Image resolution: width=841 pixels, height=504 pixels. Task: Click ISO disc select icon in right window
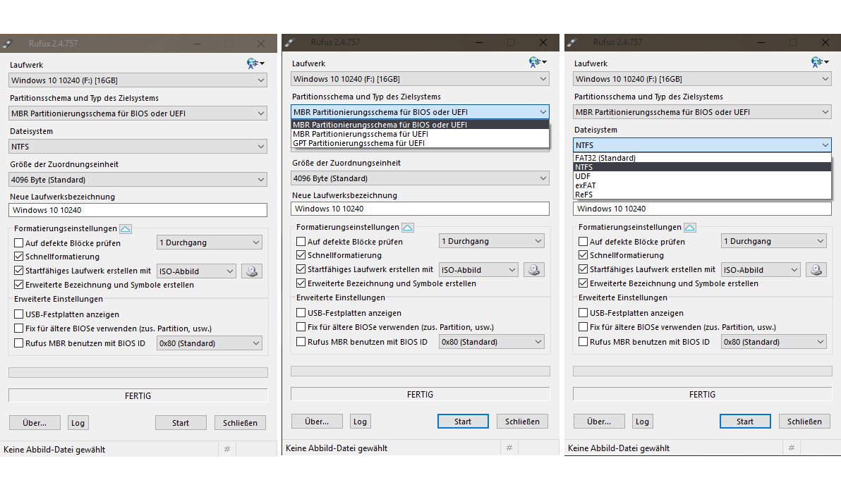click(816, 269)
